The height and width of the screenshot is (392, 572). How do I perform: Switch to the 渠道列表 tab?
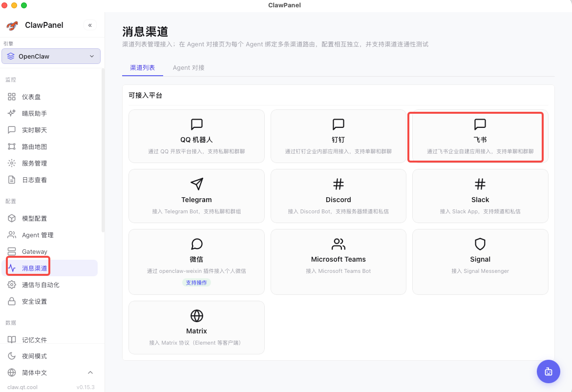click(x=142, y=67)
